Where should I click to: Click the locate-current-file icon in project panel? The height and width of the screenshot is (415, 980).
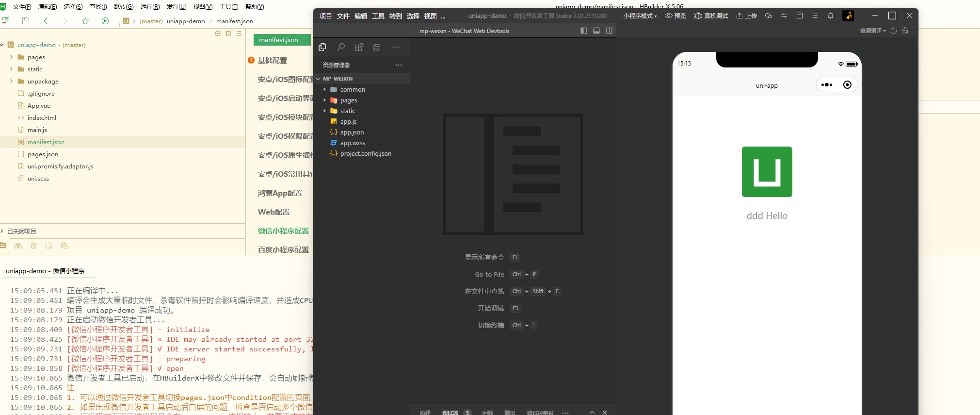point(218,33)
